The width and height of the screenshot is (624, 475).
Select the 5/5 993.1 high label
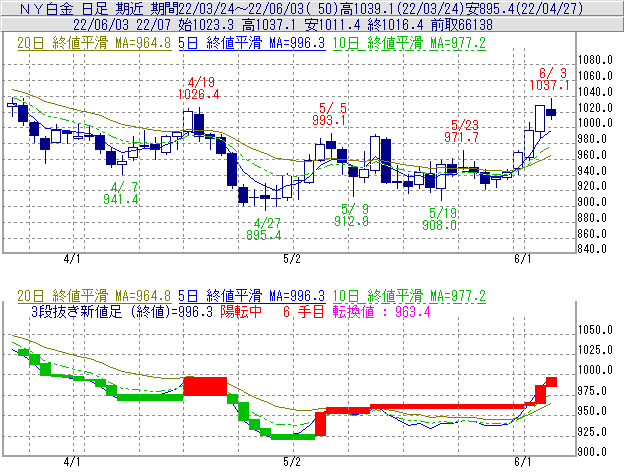[x=330, y=114]
